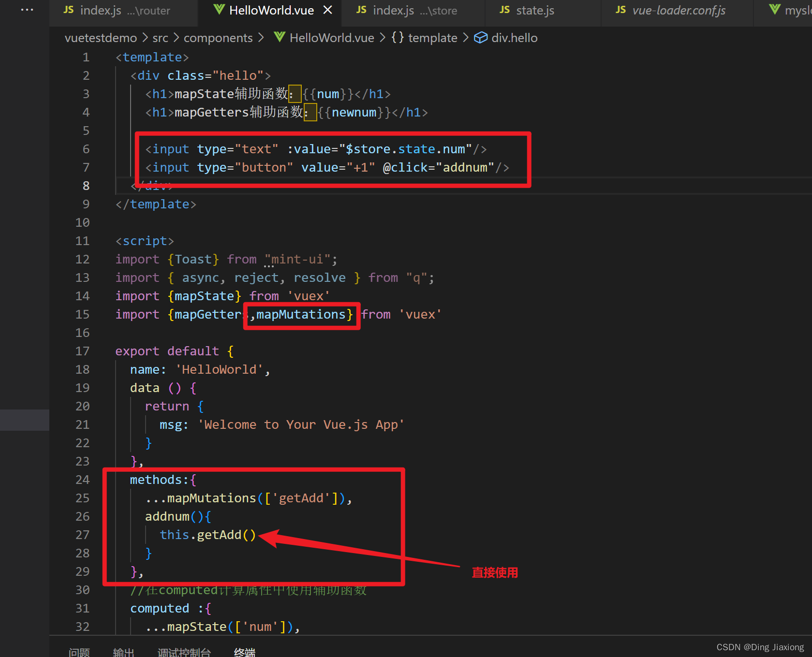
Task: Click this.getAdd() on line 27
Action: click(x=208, y=535)
